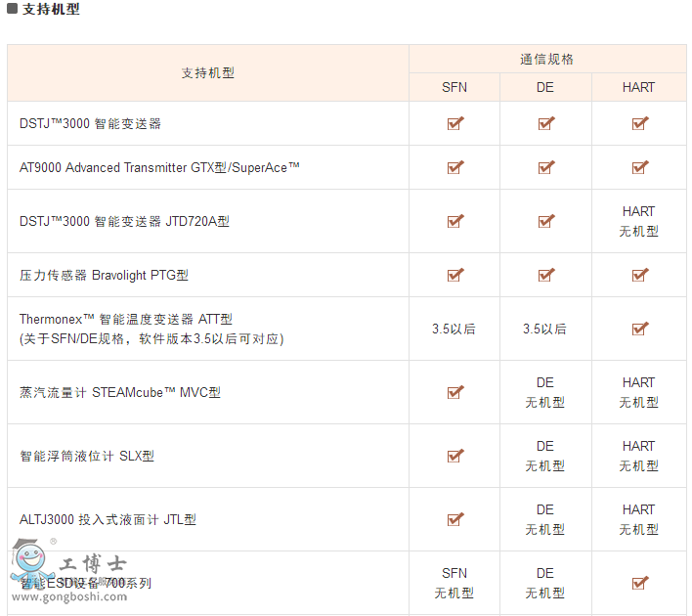The image size is (692, 616).
Task: Click Thermonex™ 智能温度变送器 ATT型 text
Action: coord(126,319)
